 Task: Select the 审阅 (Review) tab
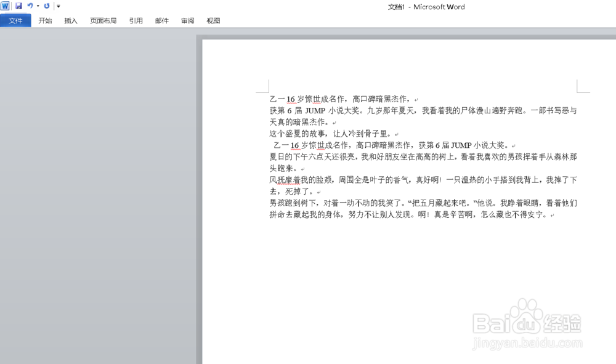tap(187, 20)
